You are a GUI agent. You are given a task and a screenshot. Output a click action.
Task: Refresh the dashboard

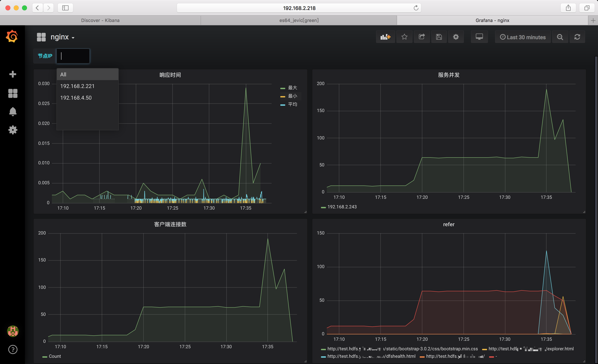(577, 37)
